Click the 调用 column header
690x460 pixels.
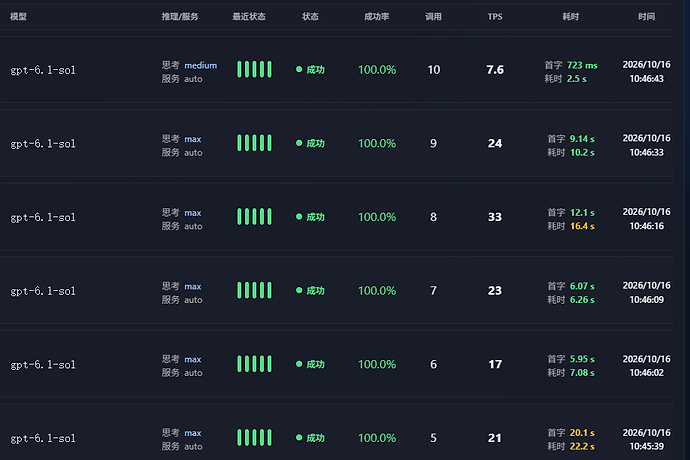(433, 17)
